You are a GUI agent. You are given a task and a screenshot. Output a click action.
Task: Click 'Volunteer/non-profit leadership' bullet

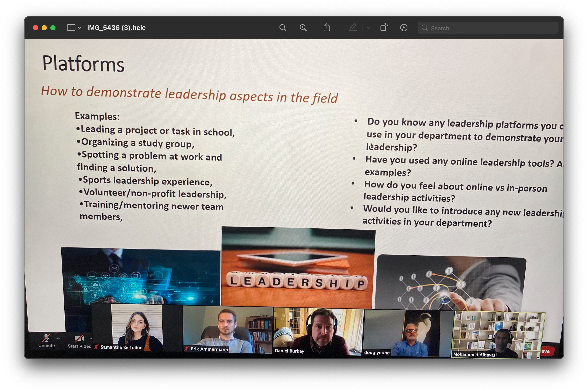153,194
